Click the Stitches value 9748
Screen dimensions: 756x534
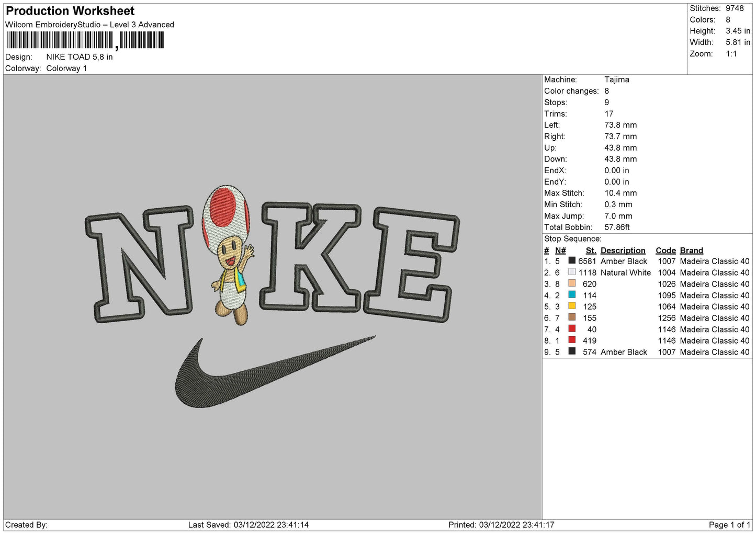click(x=735, y=8)
